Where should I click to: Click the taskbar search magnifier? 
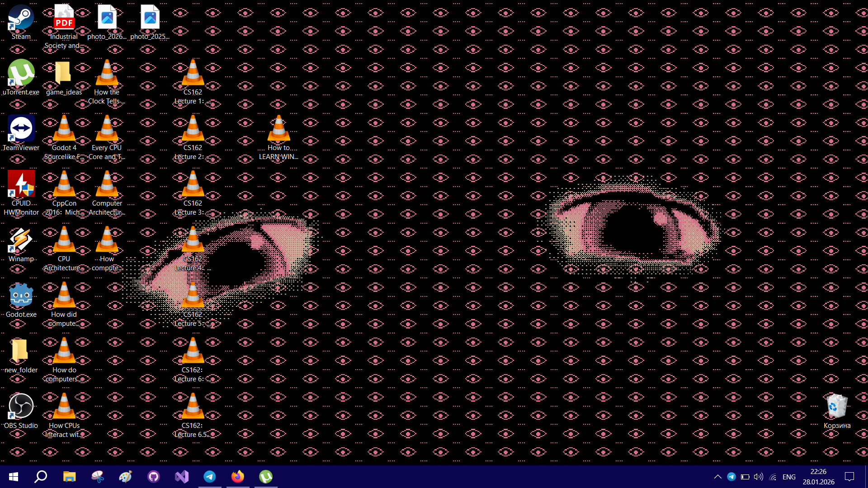(41, 477)
